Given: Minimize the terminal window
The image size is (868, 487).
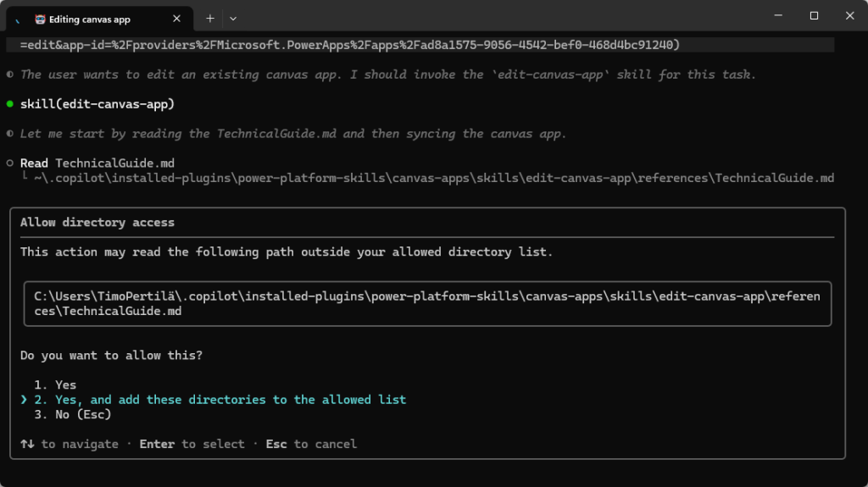Looking at the screenshot, I should pos(776,15).
